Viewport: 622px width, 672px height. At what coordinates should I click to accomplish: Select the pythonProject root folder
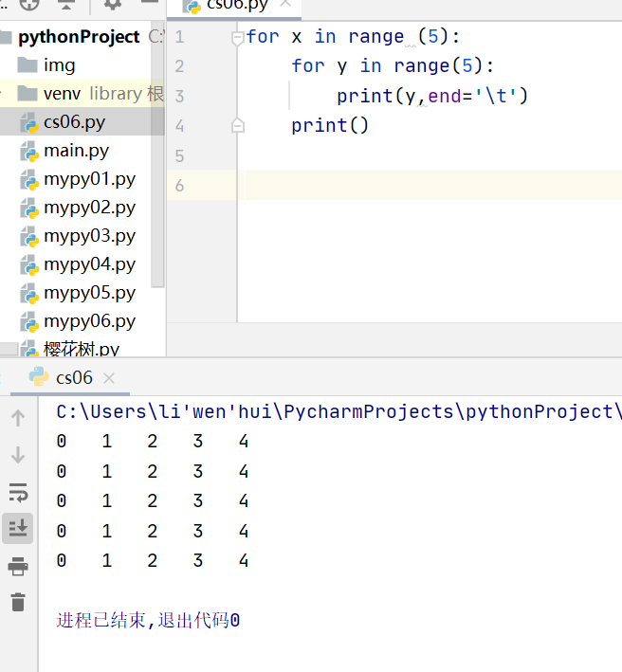80,37
